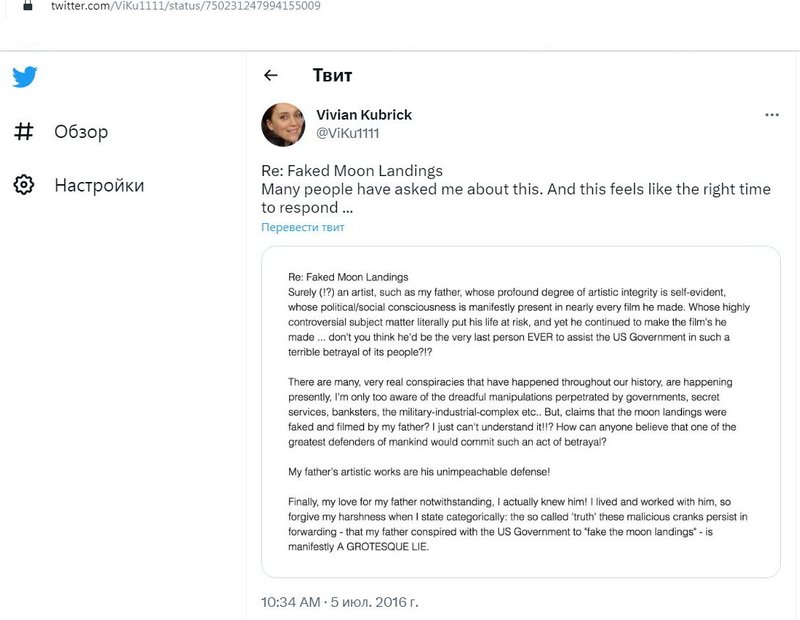The height and width of the screenshot is (620, 800).
Task: Click the date 5 июл. 2016 г.
Action: [x=374, y=602]
